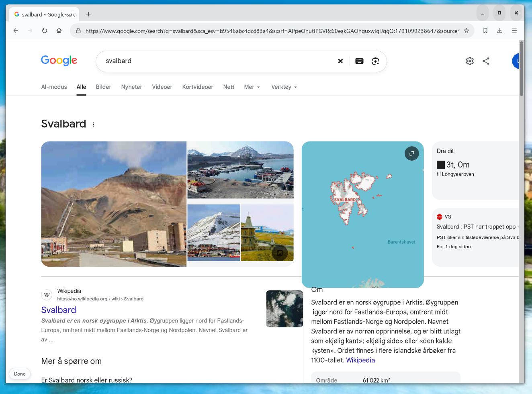The image size is (532, 394).
Task: Open the three-dot menu beside the Svalbard heading
Action: [x=93, y=125]
